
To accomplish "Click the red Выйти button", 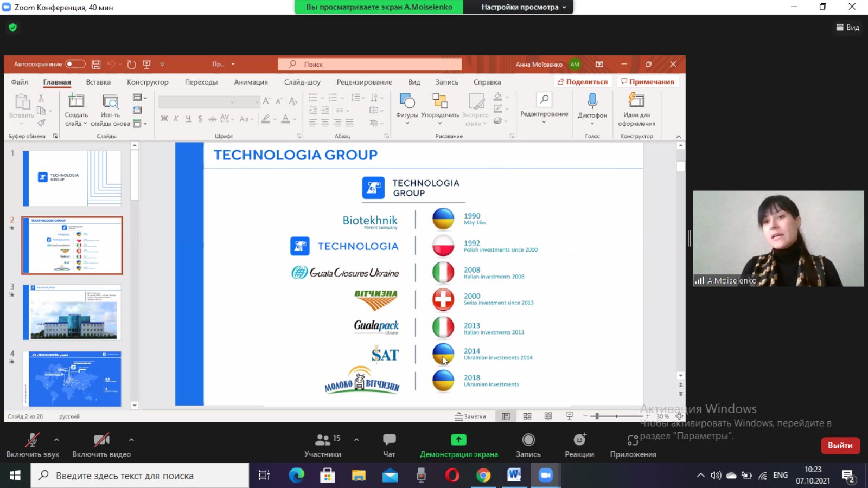I will (840, 445).
